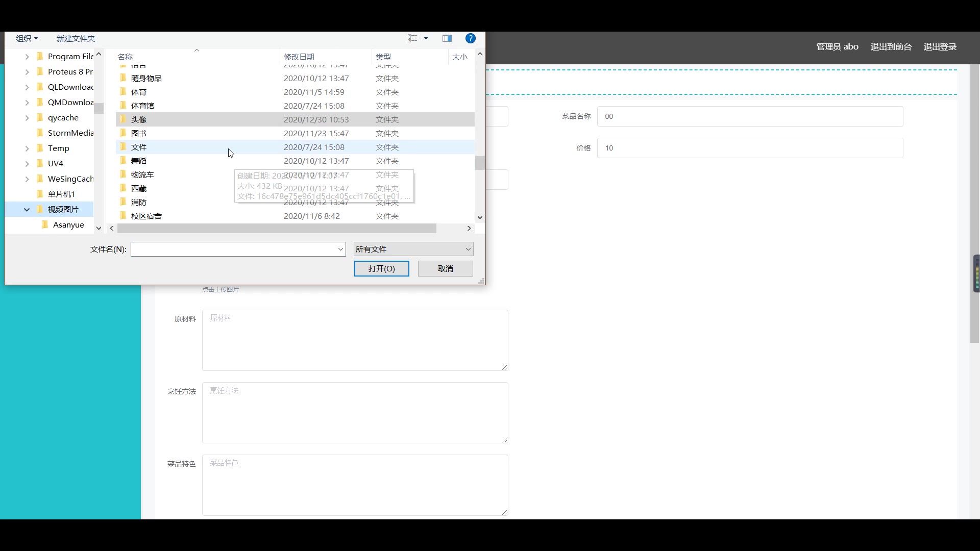The image size is (980, 551).
Task: Click the change view layout icon
Action: click(412, 38)
